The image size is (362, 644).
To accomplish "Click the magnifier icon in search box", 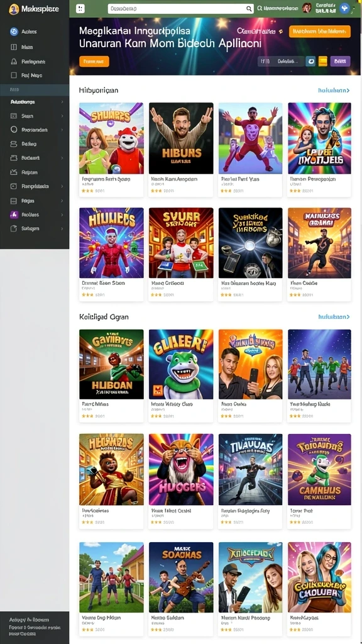I will coord(249,9).
